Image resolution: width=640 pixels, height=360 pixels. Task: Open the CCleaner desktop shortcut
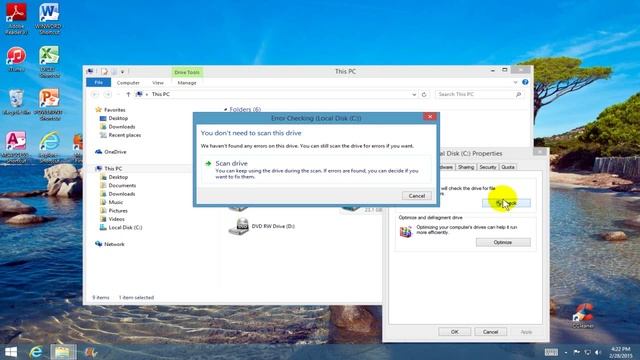click(583, 316)
